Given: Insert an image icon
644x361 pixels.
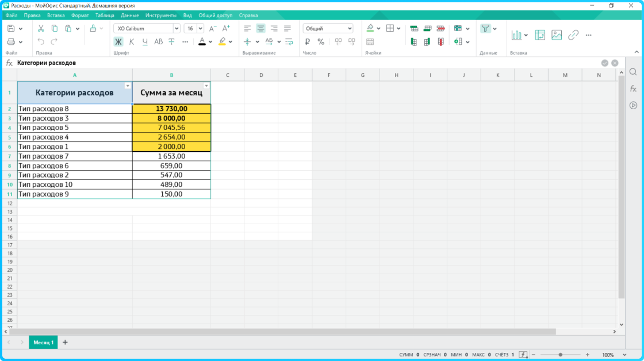Looking at the screenshot, I should (x=557, y=35).
